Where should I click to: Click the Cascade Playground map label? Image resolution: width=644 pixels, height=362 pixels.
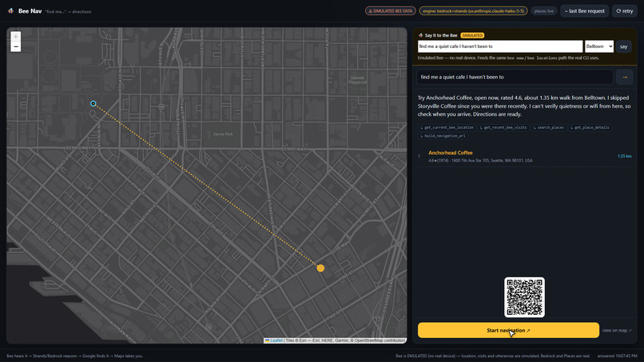coord(357,80)
